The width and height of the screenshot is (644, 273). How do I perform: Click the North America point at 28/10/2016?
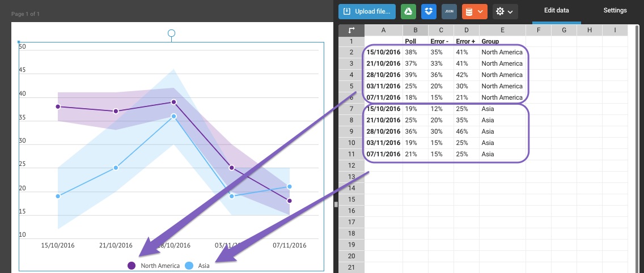click(x=173, y=102)
